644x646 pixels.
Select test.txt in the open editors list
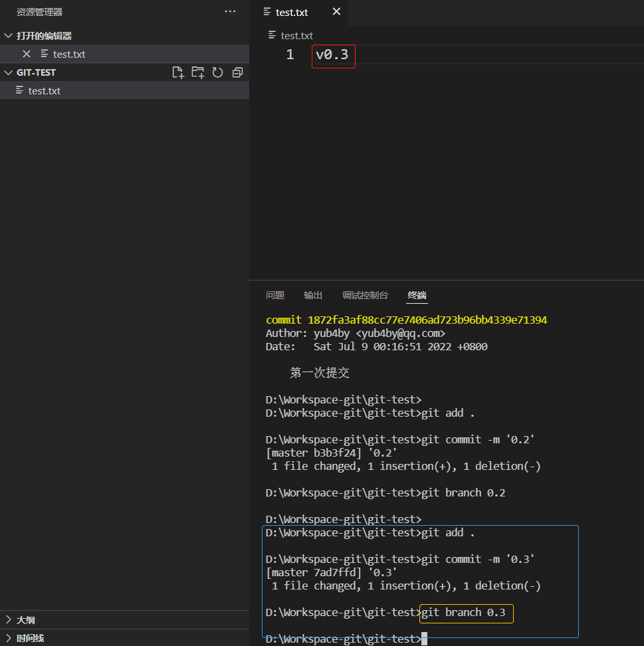click(124, 54)
